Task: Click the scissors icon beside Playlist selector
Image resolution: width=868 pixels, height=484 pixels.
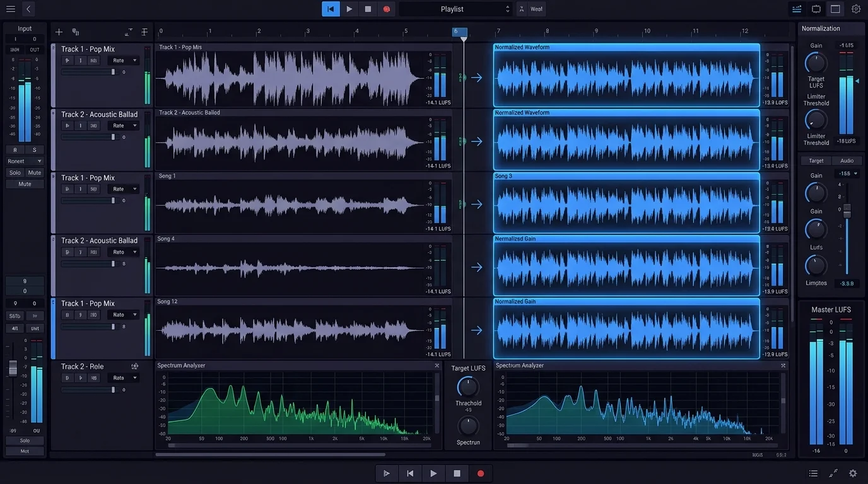Action: pos(520,9)
